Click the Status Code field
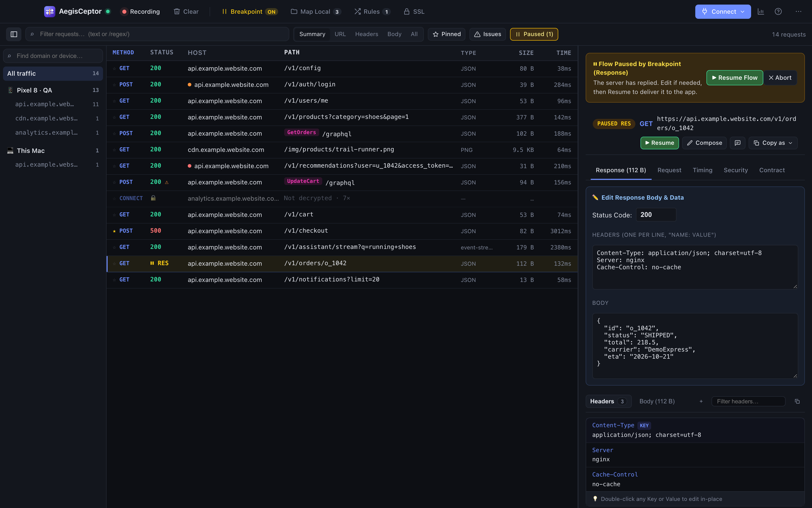Viewport: 812px width, 508px height. click(656, 215)
